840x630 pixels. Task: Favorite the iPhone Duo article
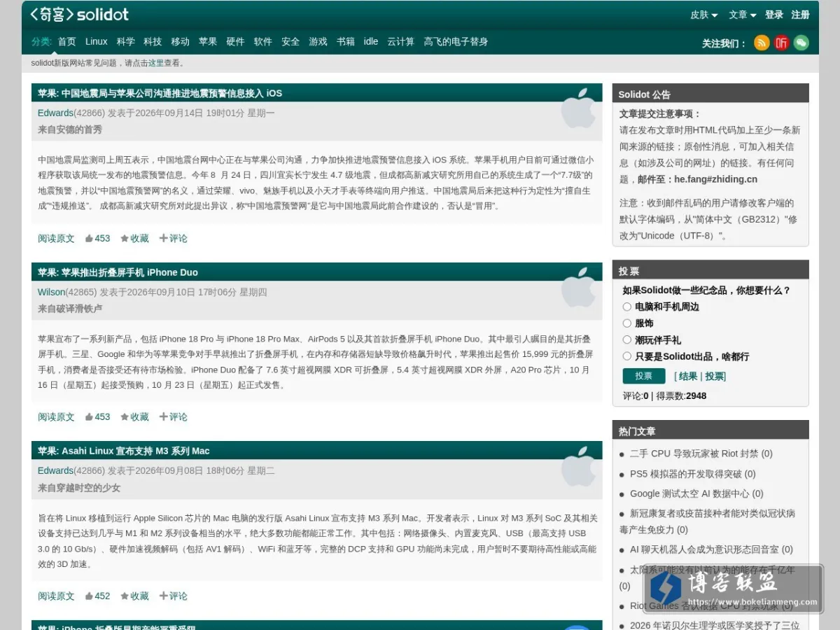point(134,416)
